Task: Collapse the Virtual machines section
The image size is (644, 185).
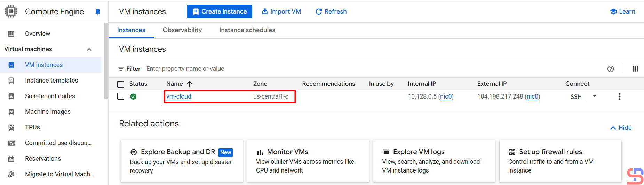Action: (x=89, y=49)
